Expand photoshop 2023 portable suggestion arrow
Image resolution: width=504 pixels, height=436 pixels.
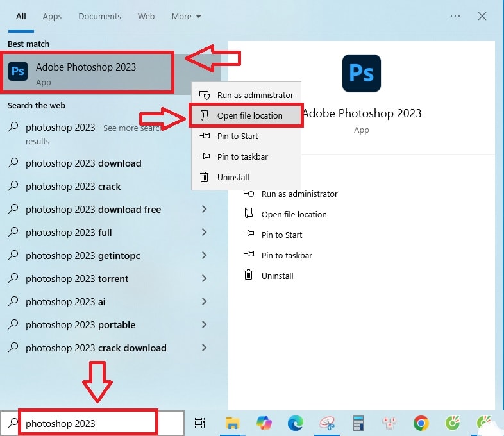click(x=204, y=324)
